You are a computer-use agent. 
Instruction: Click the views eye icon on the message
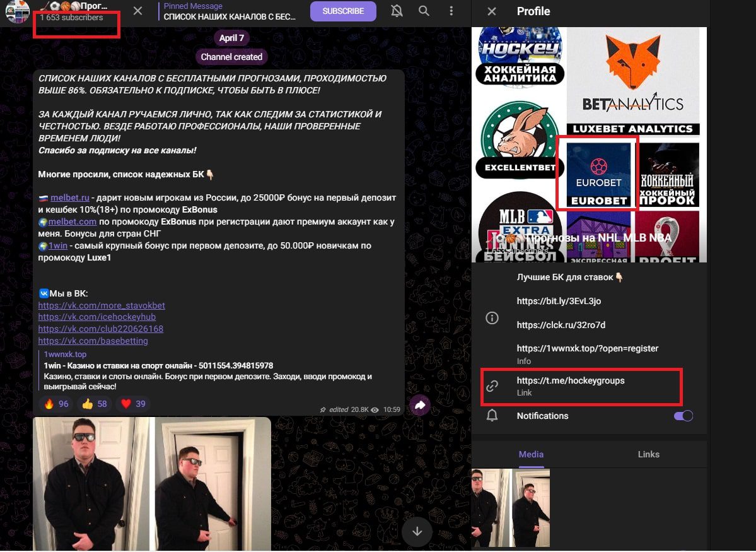[x=375, y=409]
